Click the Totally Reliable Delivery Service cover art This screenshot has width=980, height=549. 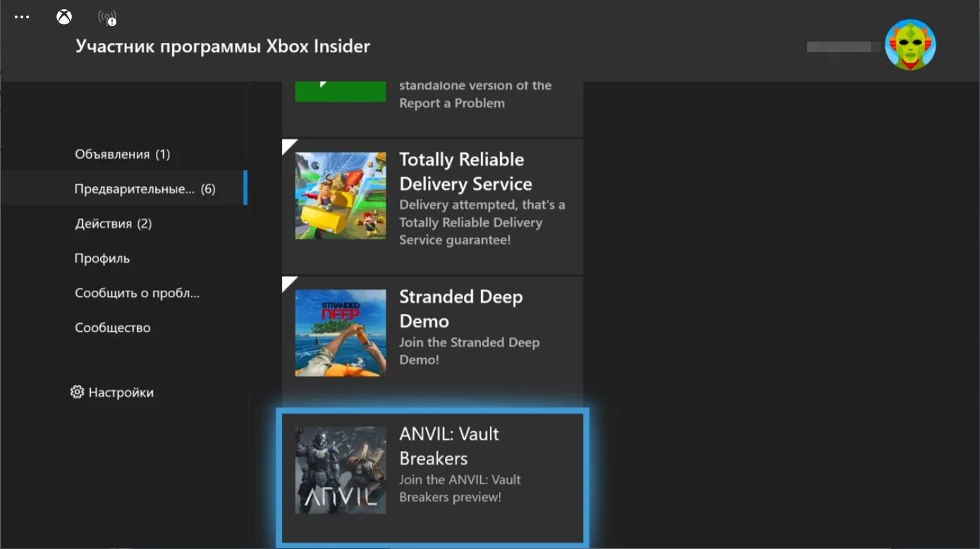pyautogui.click(x=341, y=195)
